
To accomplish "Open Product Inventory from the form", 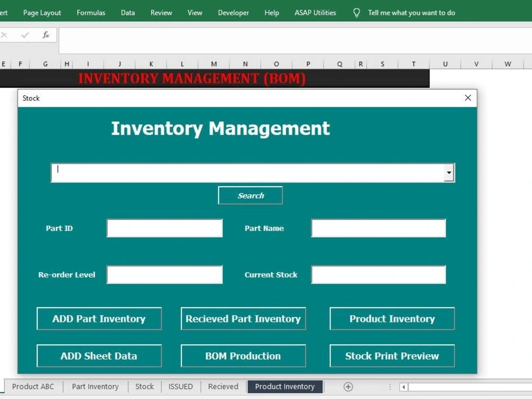I will 392,319.
